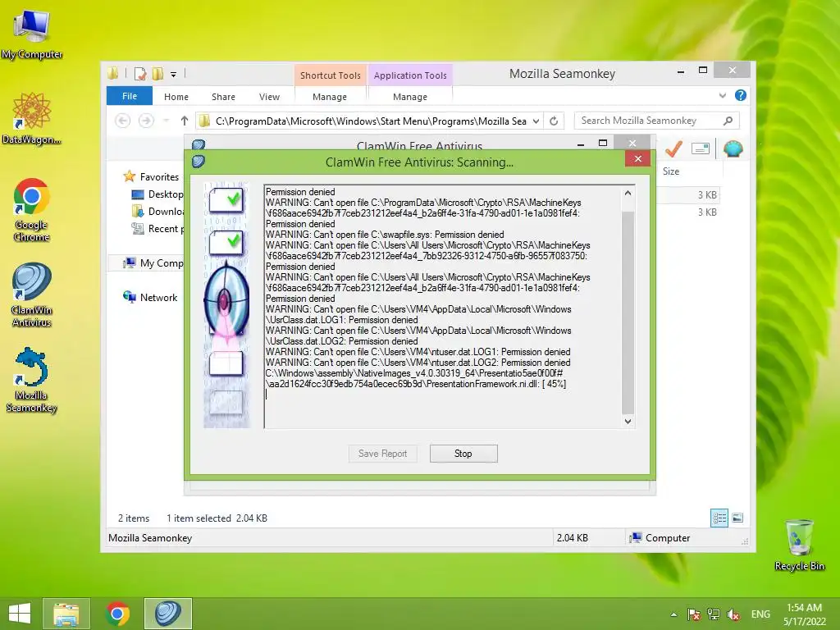Click '2 items' status text
Image resolution: width=840 pixels, height=630 pixels.
point(134,518)
